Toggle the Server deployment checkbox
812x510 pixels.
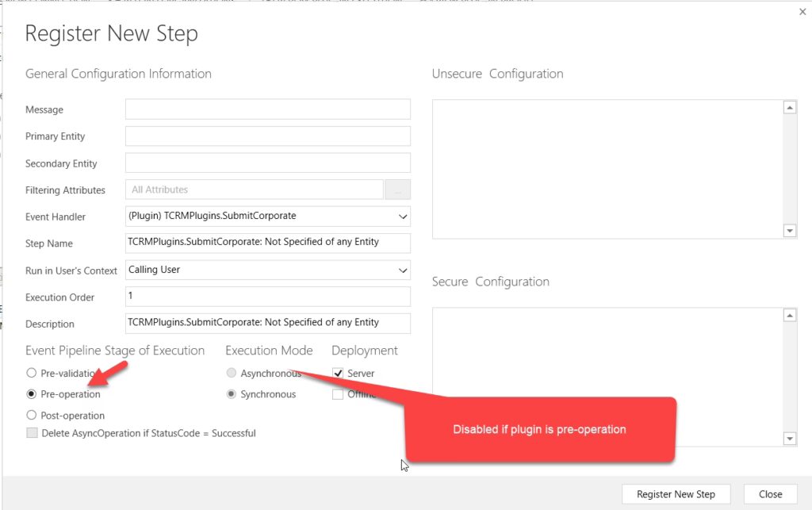338,373
